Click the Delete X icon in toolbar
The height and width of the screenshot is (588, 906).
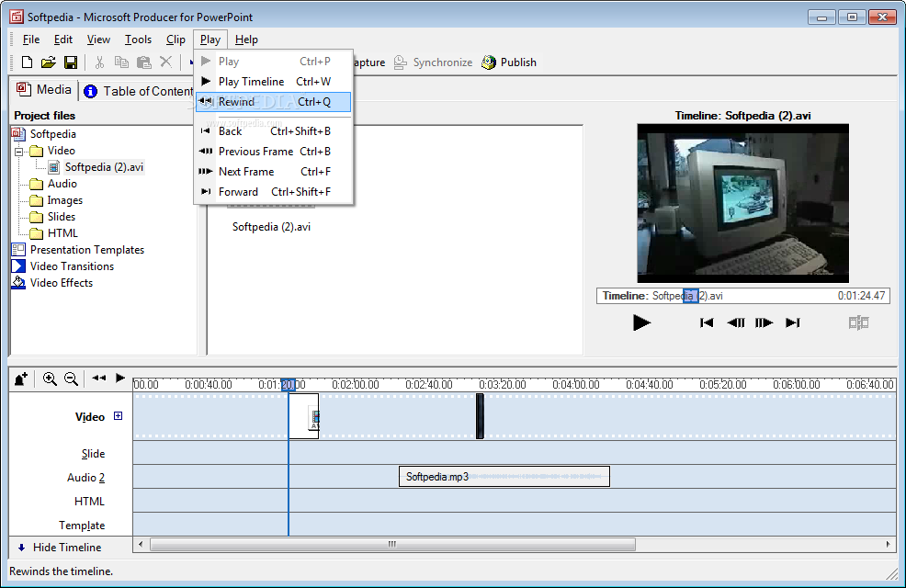pyautogui.click(x=165, y=62)
